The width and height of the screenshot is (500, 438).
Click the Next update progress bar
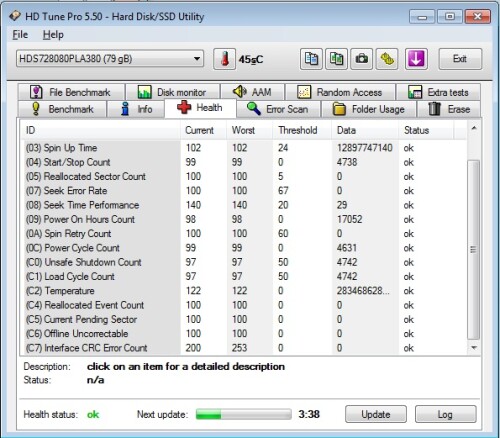(x=244, y=414)
